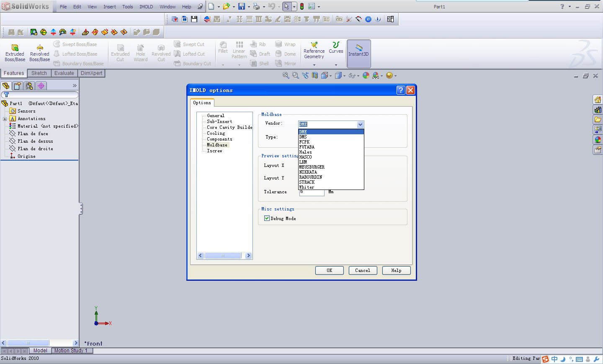This screenshot has height=364, width=603.
Task: Click the Cancel button in dialog
Action: pos(363,271)
